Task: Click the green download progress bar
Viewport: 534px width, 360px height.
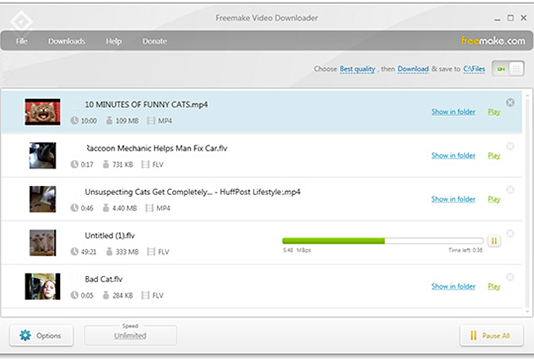Action: coord(333,241)
